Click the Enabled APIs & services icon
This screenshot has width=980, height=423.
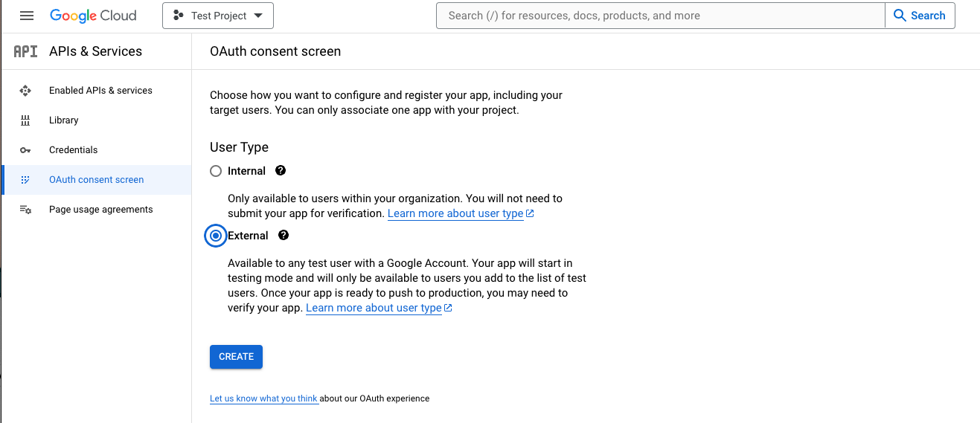point(25,91)
